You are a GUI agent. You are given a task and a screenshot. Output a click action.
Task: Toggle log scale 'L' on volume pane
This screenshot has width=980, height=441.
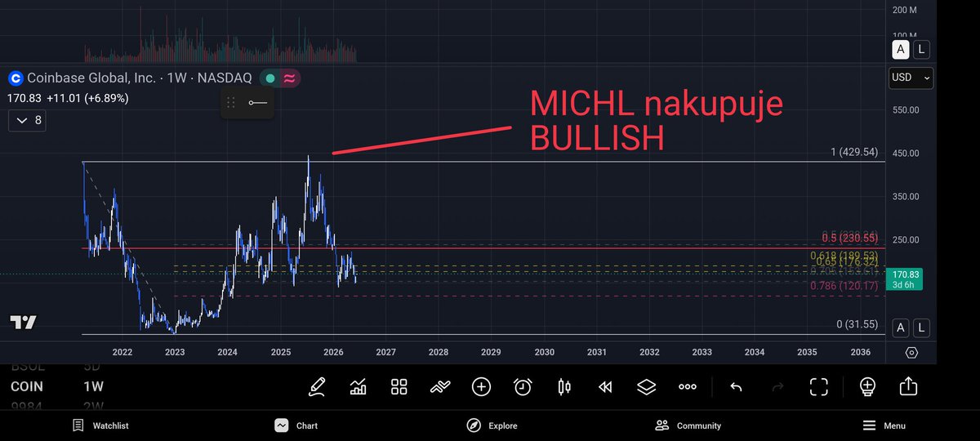(921, 50)
